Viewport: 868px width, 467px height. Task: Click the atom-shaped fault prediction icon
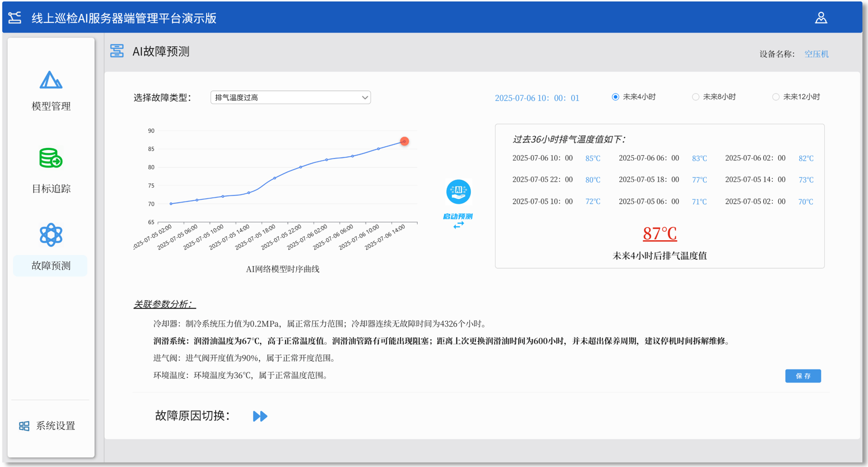tap(51, 235)
